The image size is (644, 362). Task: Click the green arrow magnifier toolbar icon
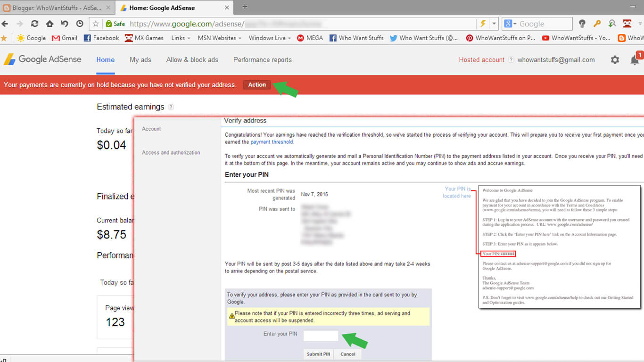click(612, 24)
